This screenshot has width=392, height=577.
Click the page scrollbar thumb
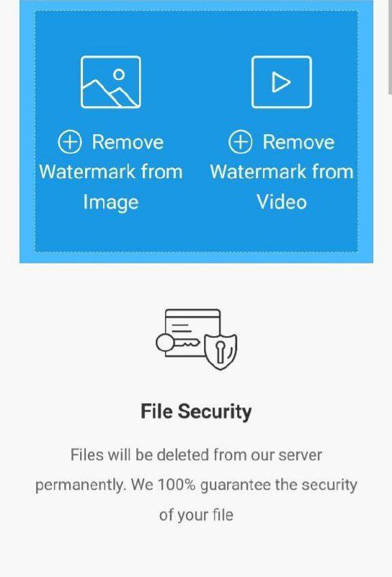pyautogui.click(x=390, y=47)
